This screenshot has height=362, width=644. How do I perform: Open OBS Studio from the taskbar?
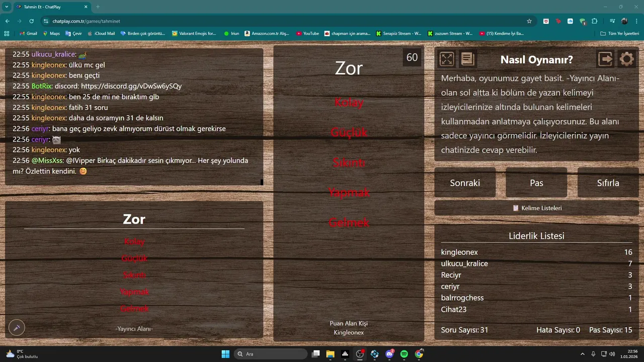360,354
